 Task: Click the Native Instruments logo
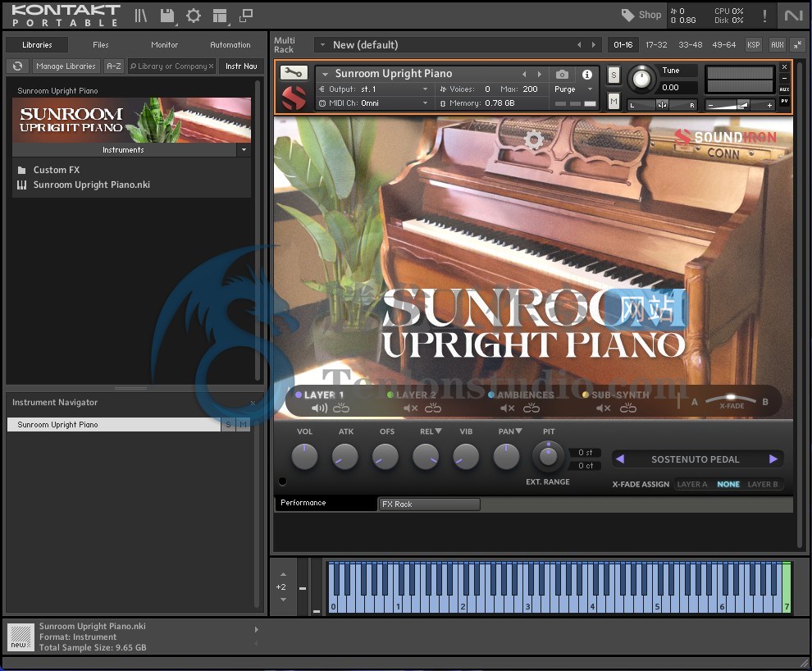tap(793, 16)
